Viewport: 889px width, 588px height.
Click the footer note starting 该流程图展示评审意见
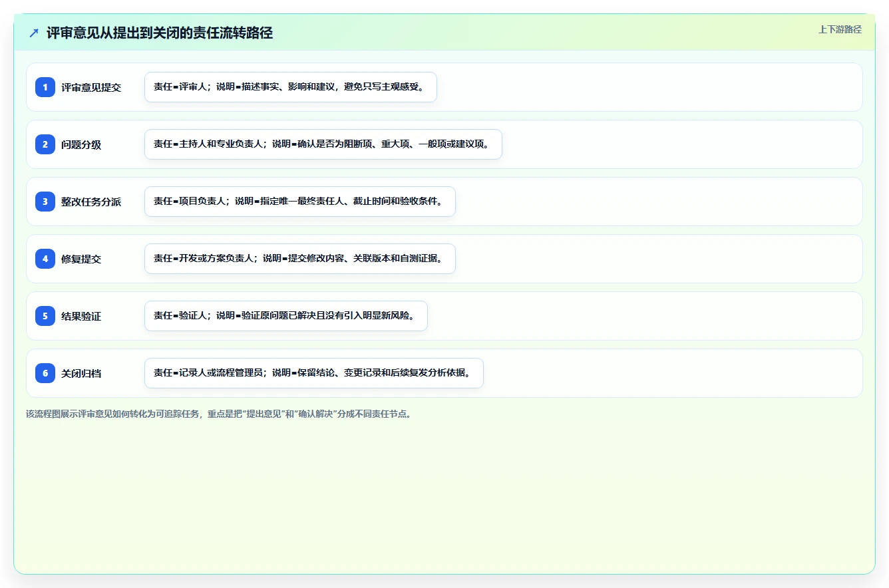[x=219, y=414]
